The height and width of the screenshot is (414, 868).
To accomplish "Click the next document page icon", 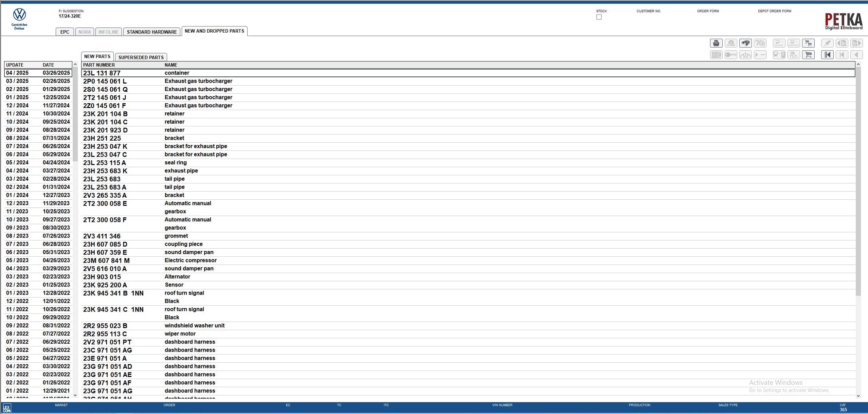I will click(857, 43).
